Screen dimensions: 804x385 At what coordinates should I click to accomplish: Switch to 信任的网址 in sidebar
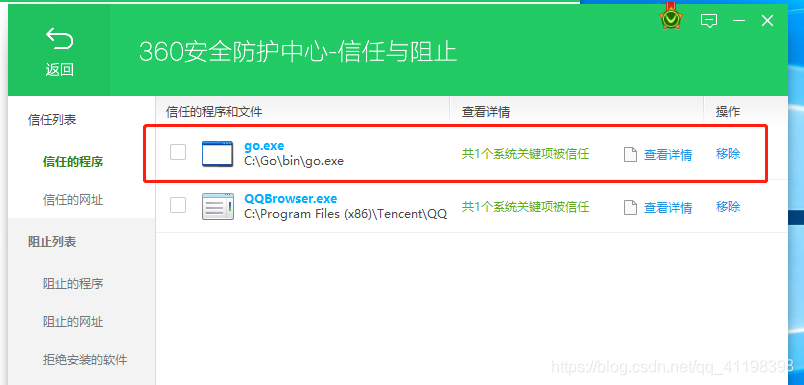(x=73, y=200)
